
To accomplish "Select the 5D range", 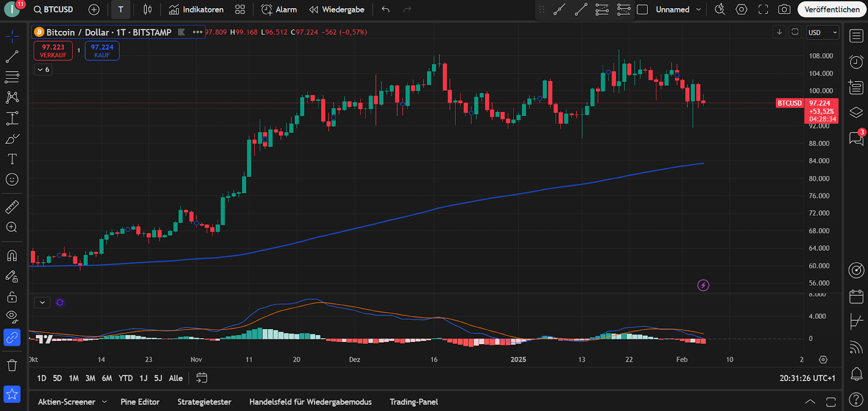I will (x=58, y=378).
